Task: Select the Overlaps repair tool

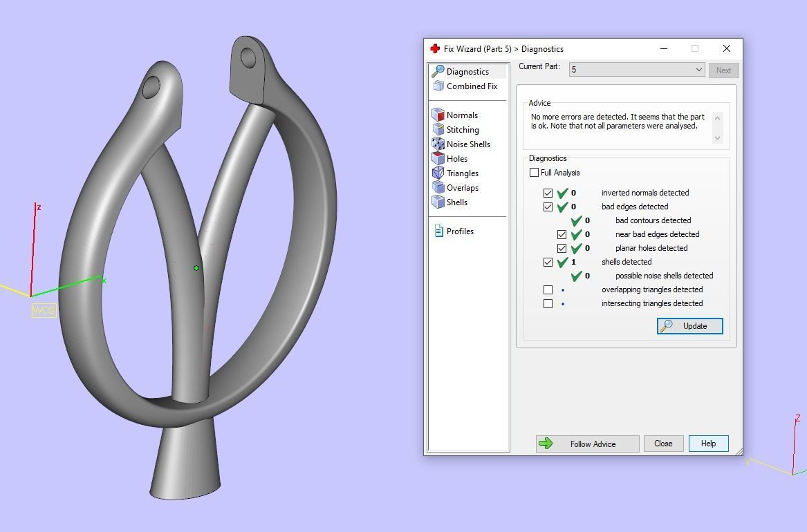Action: coord(456,188)
